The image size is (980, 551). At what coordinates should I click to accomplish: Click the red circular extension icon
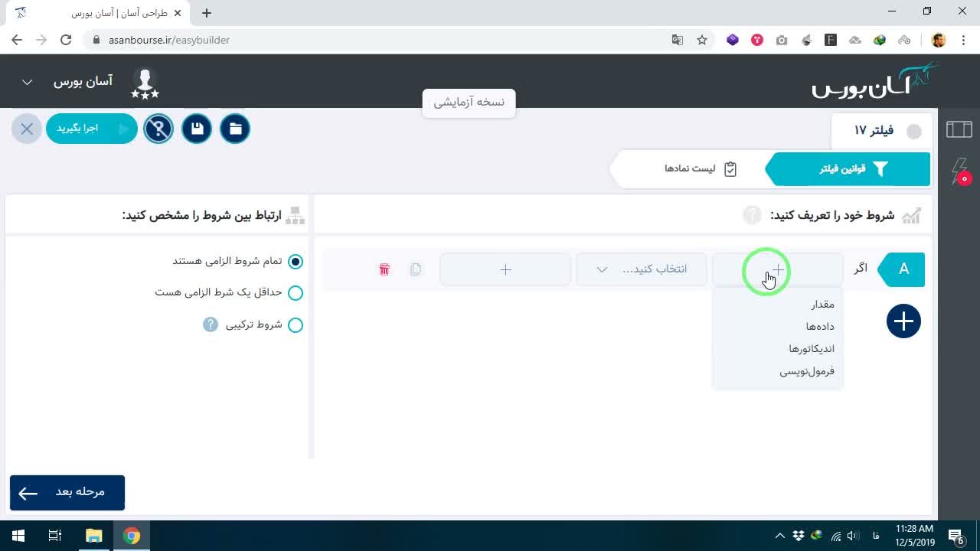click(x=757, y=40)
